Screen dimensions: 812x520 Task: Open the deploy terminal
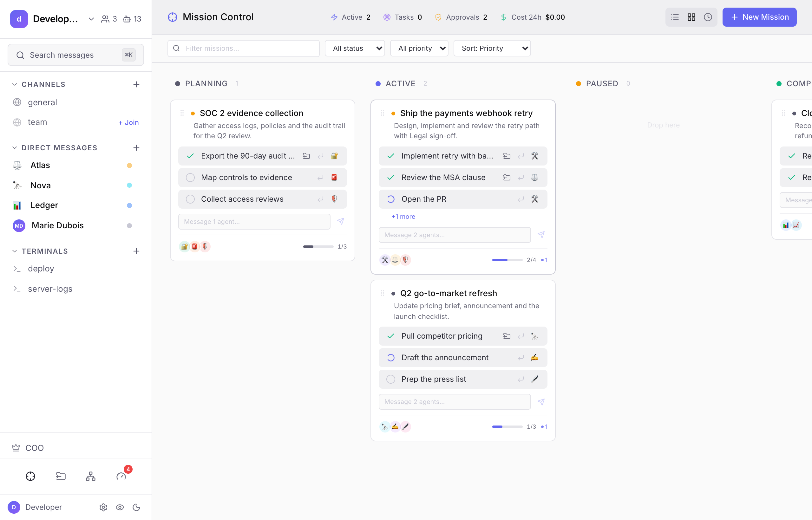pyautogui.click(x=76, y=269)
